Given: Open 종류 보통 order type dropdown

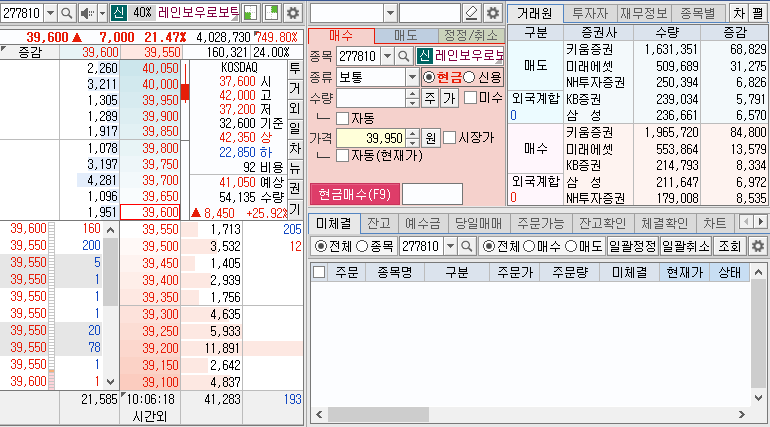Looking at the screenshot, I should (412, 77).
